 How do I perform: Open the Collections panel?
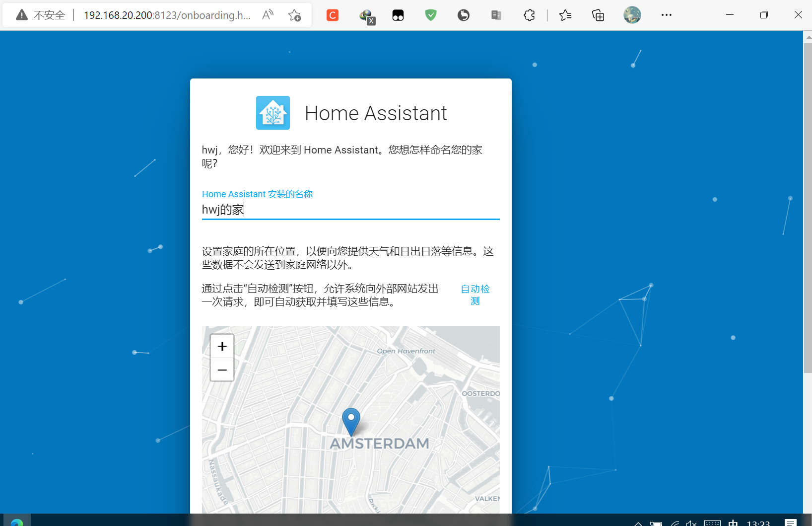(598, 15)
